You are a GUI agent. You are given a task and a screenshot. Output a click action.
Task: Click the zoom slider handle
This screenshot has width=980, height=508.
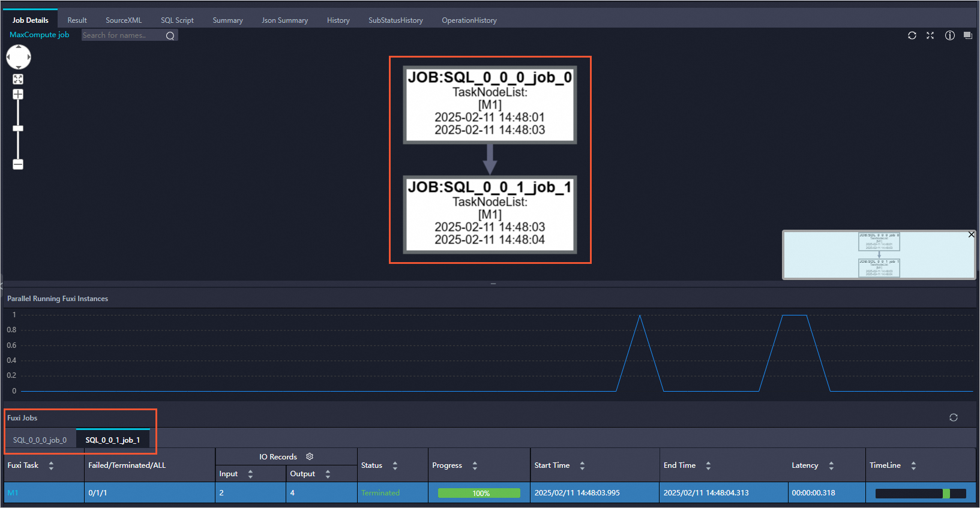point(18,128)
